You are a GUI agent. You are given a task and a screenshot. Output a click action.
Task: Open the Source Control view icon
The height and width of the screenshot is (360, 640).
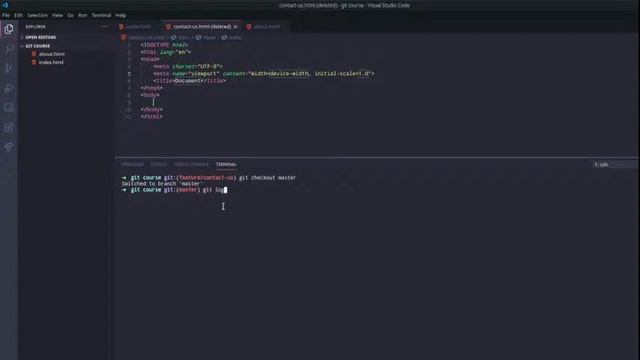coord(9,68)
